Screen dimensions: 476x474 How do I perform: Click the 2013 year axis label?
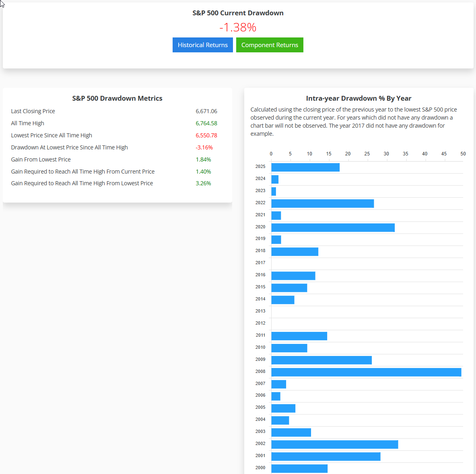[x=260, y=311]
